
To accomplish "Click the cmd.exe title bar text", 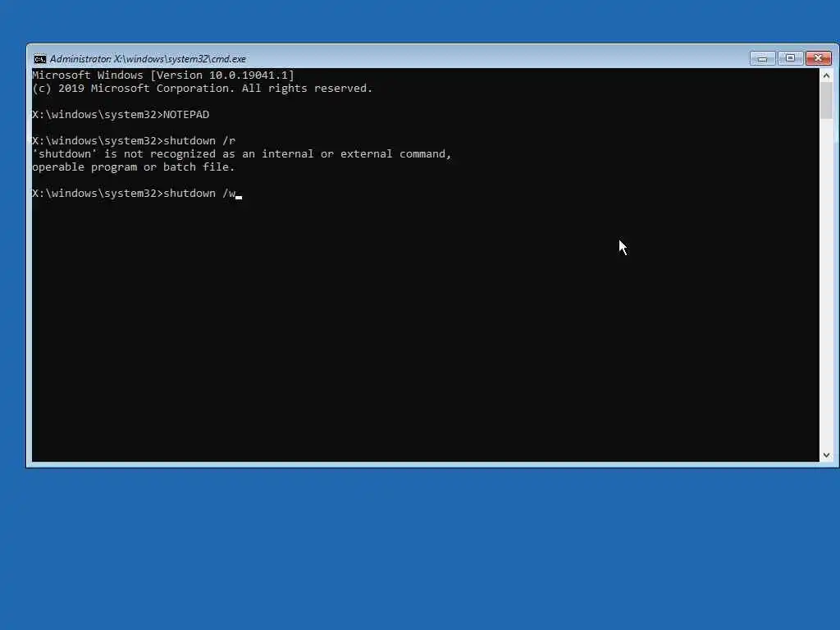I will pyautogui.click(x=148, y=59).
